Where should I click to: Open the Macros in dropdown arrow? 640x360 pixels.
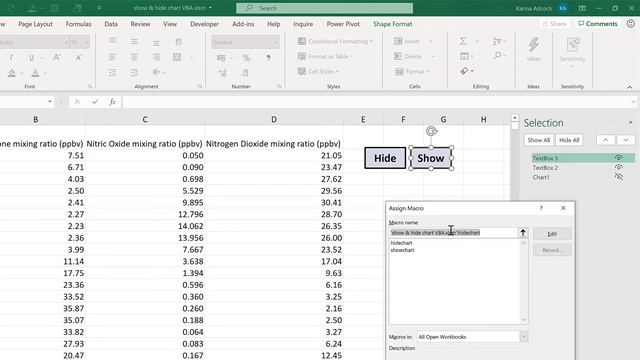pyautogui.click(x=524, y=337)
